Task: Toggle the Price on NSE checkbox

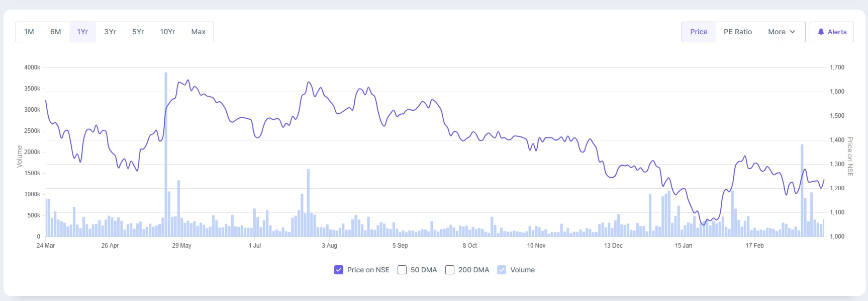Action: click(339, 270)
